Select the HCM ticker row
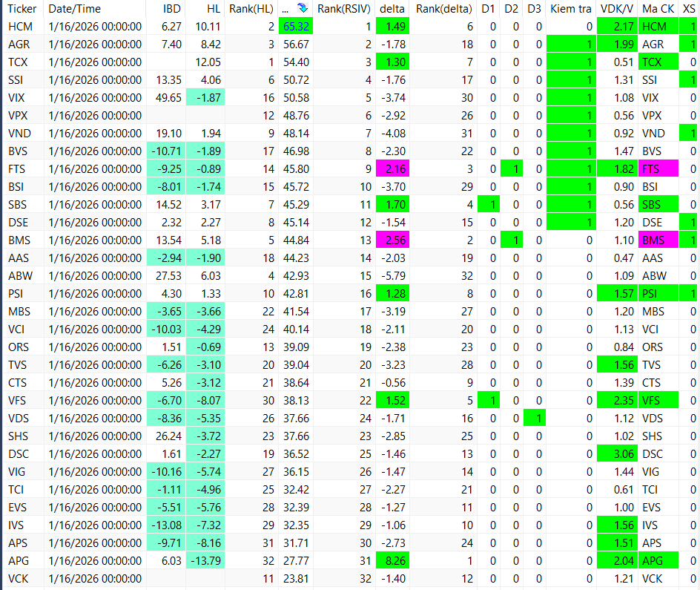The width and height of the screenshot is (700, 590). click(x=350, y=27)
